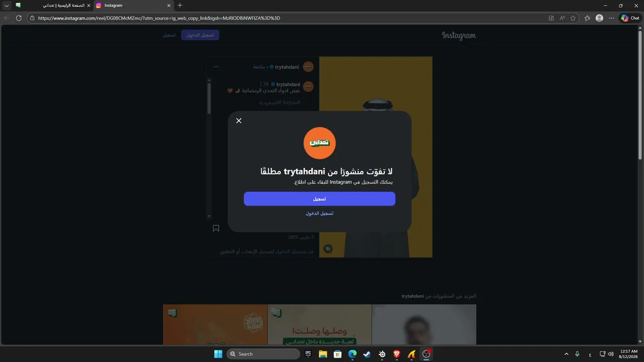Open Steam from taskbar
The width and height of the screenshot is (644, 362).
click(367, 354)
